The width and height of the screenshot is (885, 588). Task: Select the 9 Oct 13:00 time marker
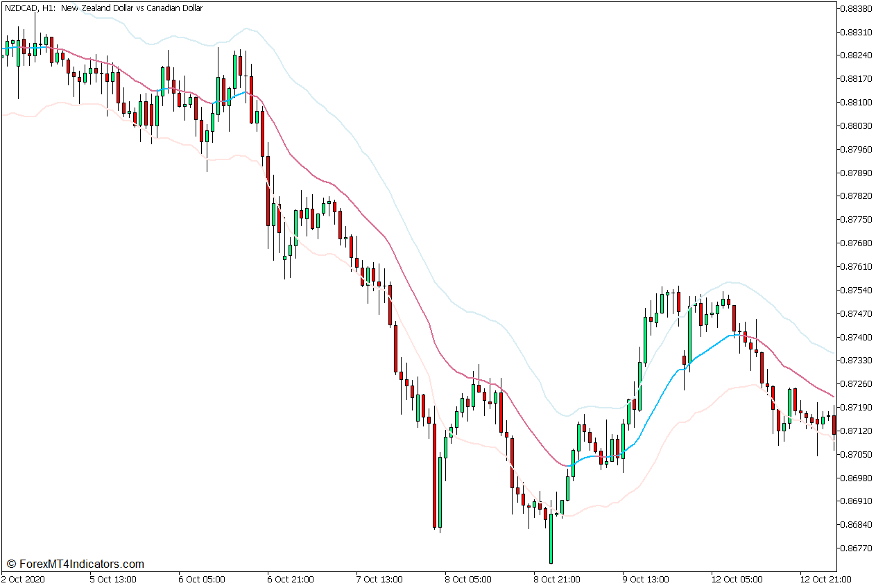[x=646, y=579]
